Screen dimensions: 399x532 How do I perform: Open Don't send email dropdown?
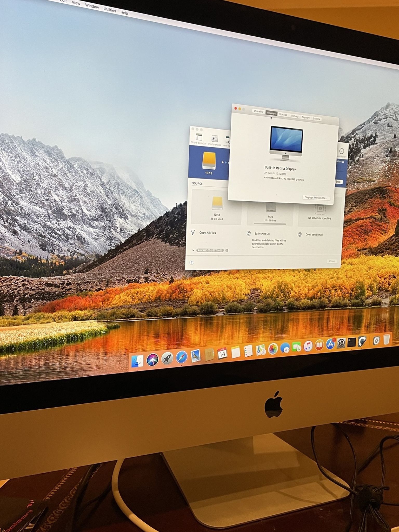314,235
